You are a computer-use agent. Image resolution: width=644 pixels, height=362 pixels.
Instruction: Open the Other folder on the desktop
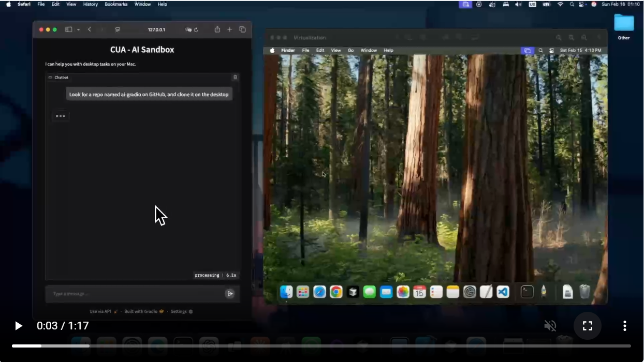pyautogui.click(x=624, y=26)
